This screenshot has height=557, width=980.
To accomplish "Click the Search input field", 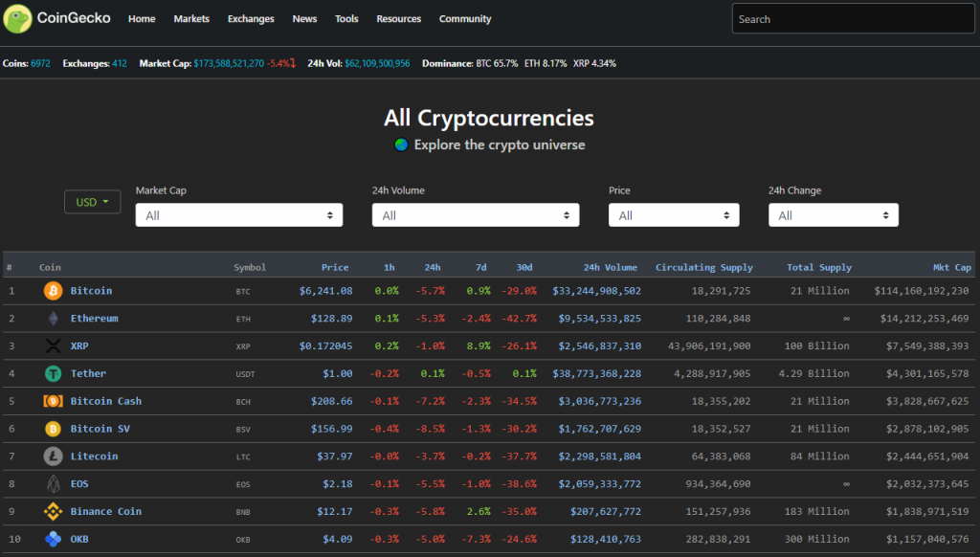I will (852, 18).
